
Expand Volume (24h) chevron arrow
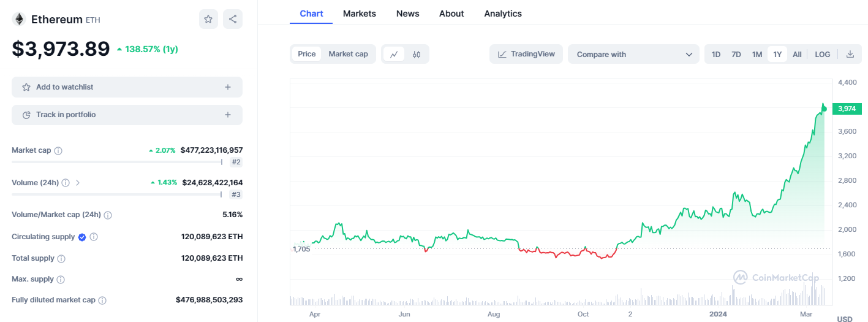[78, 183]
